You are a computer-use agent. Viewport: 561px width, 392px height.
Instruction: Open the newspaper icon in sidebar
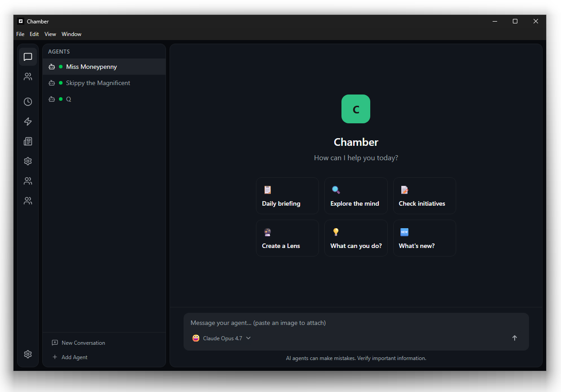tap(28, 141)
